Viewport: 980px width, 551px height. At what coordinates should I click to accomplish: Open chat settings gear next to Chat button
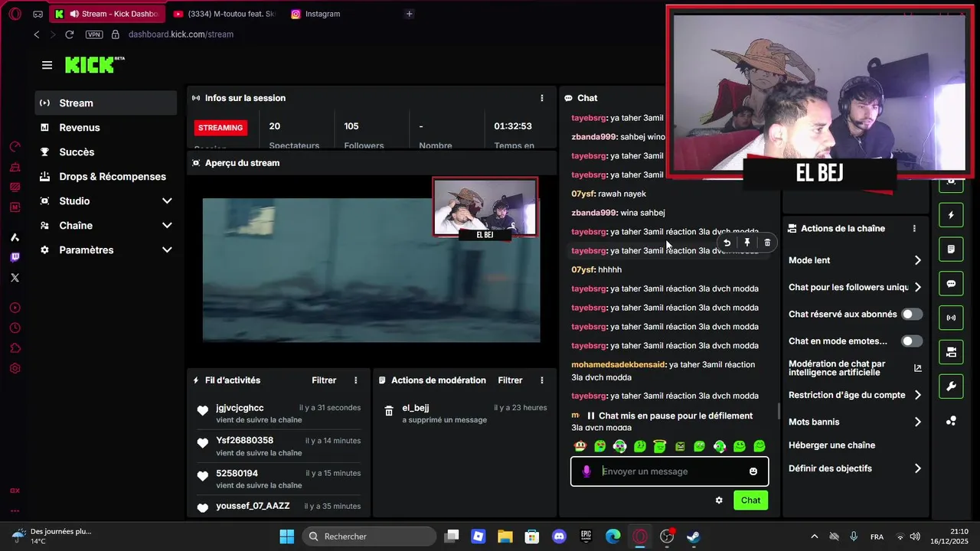[x=719, y=500]
